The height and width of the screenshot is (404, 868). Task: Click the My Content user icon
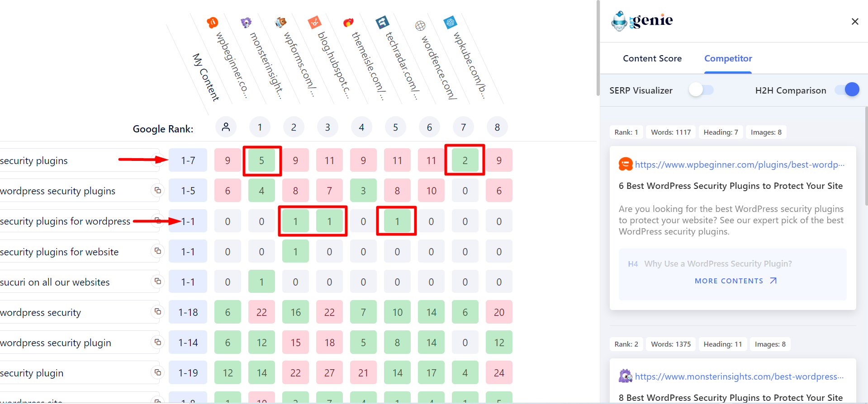[226, 127]
